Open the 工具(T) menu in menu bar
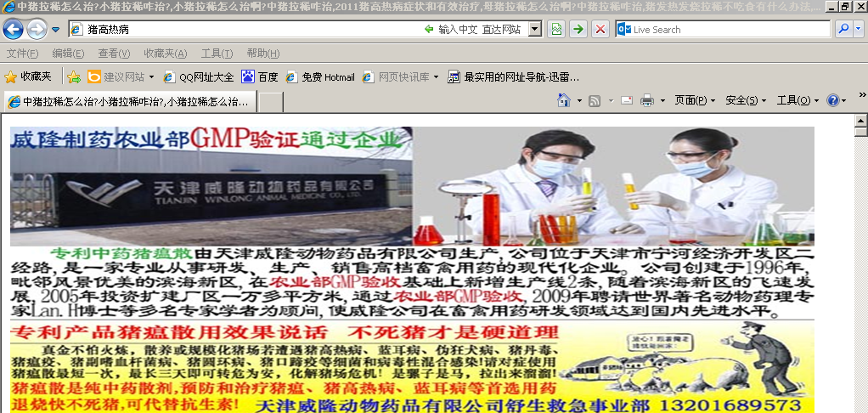The height and width of the screenshot is (413, 868). point(217,54)
